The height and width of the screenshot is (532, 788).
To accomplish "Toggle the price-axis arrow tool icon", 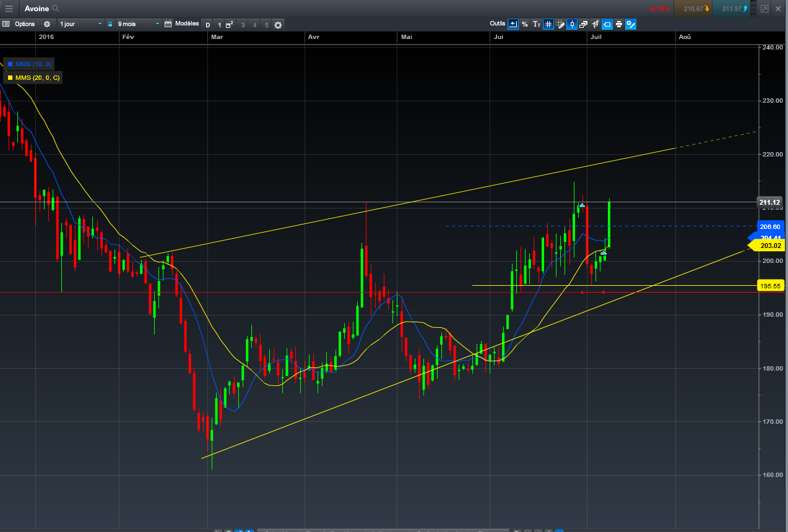I will (513, 24).
